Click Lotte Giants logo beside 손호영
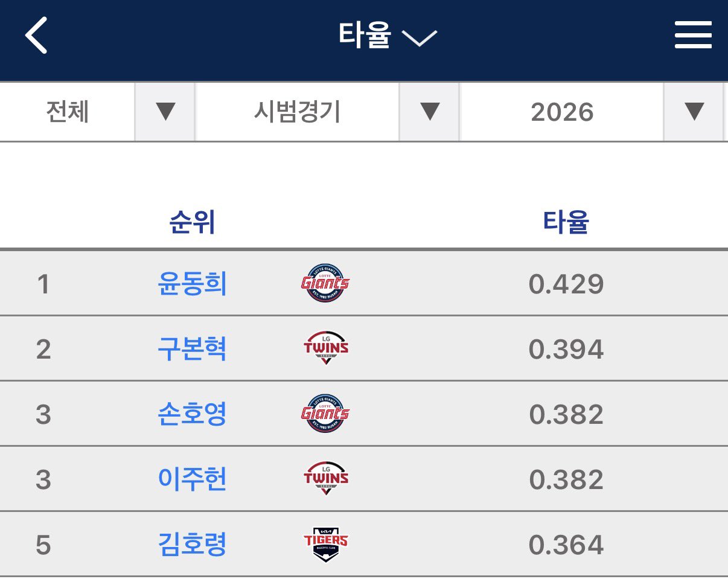728x579 pixels. tap(325, 414)
